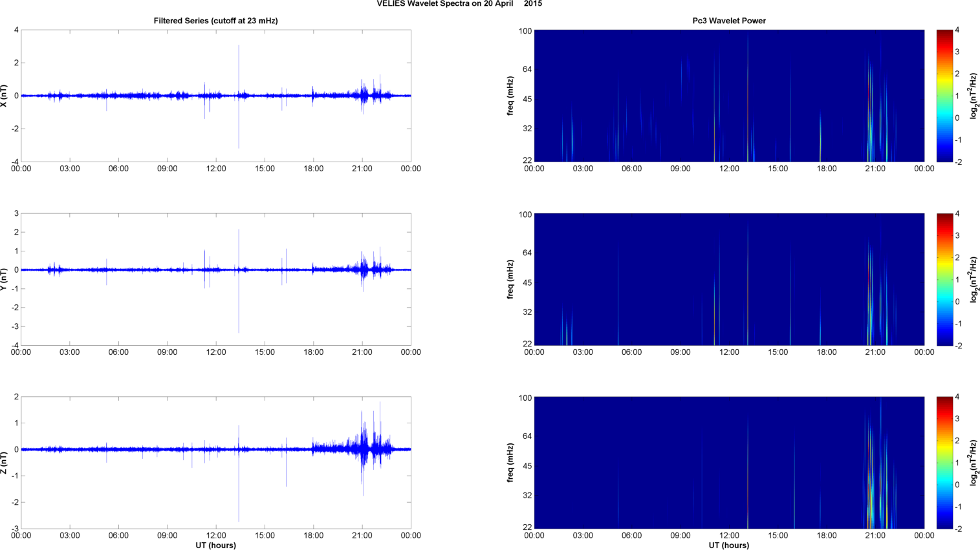Viewport: 980px width, 550px height.
Task: Click the "Pc3 Wavelet Power" heading
Action: 729,21
